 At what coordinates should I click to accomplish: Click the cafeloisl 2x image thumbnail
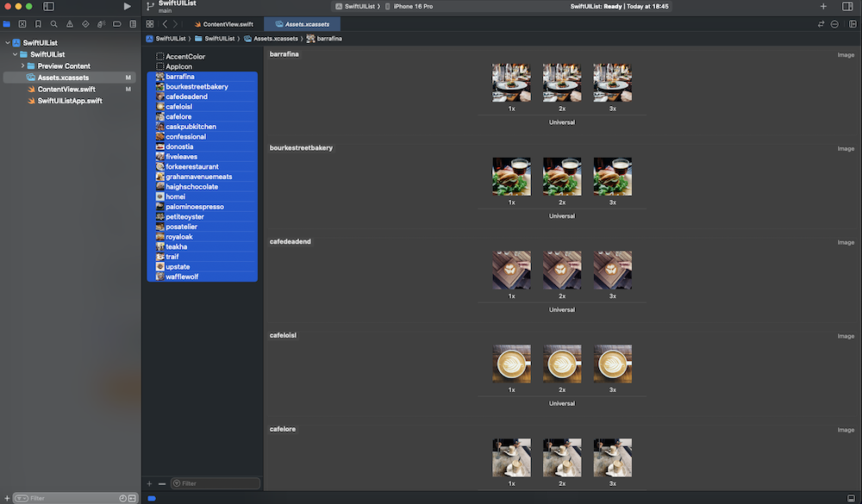point(562,364)
